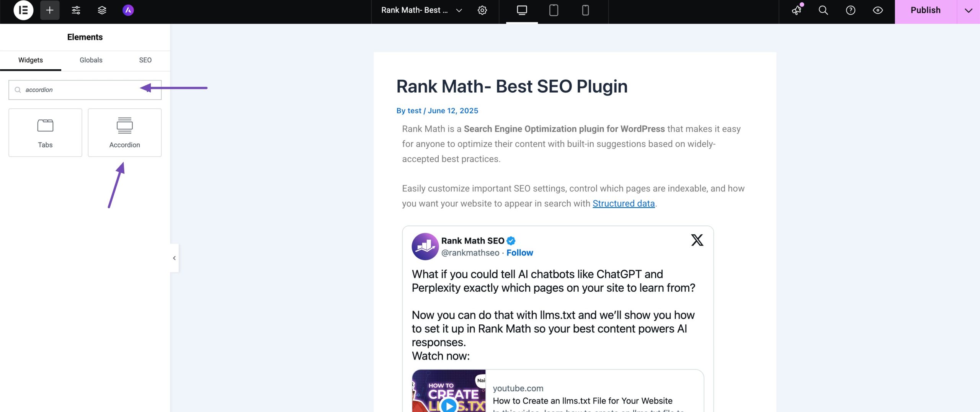
Task: Switch to tablet responsive view
Action: (x=554, y=10)
